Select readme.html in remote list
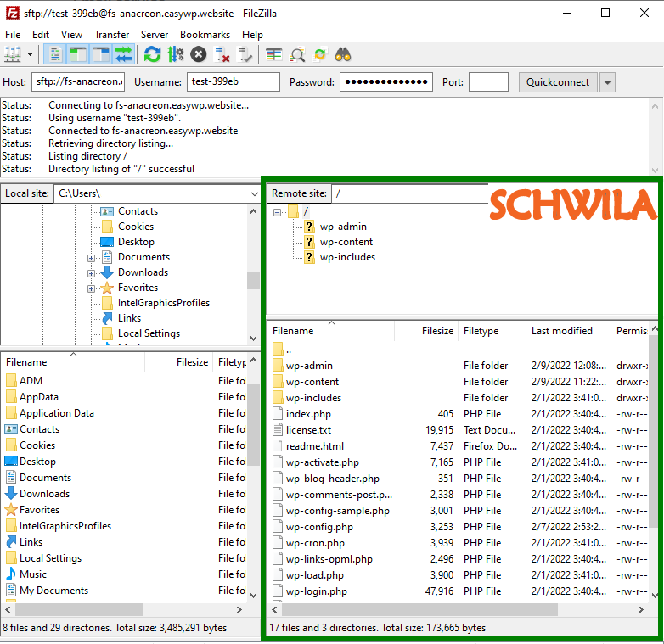This screenshot has width=664, height=644. click(315, 446)
